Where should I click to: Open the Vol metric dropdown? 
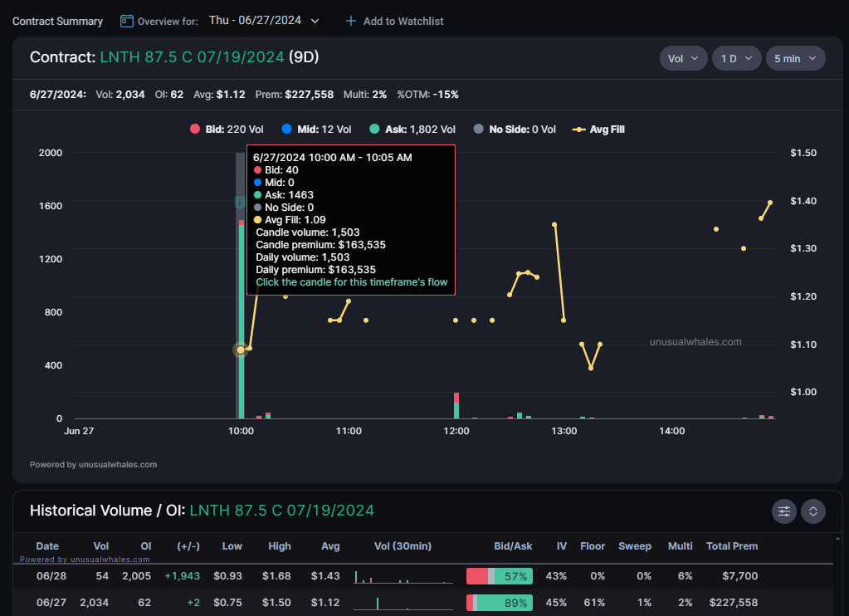(683, 58)
